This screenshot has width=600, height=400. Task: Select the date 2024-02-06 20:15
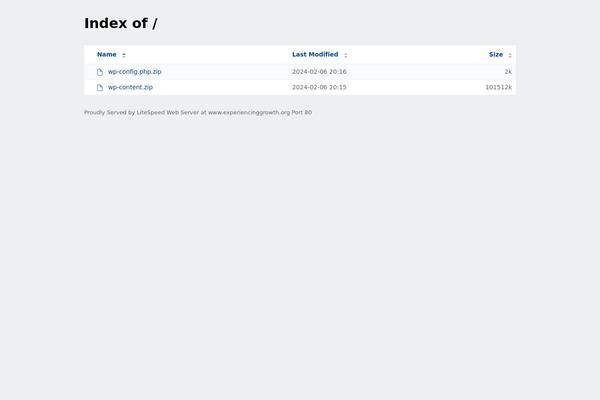click(x=319, y=87)
